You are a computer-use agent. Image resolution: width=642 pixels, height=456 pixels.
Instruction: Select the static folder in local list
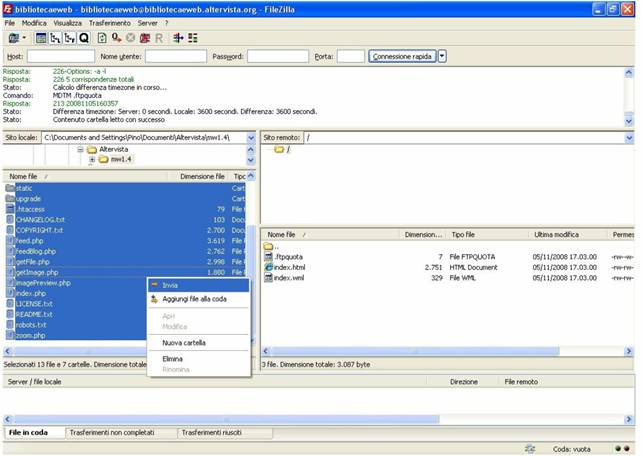[x=125, y=188]
